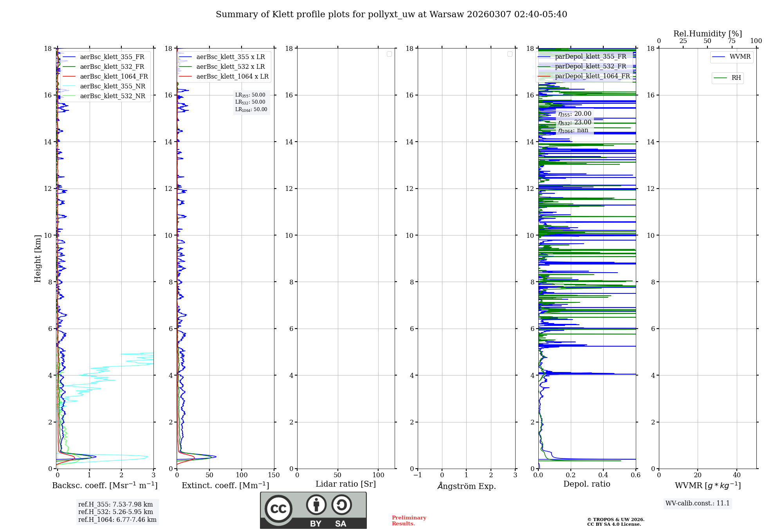783x532 pixels.
Task: Click the parDepol_klett_532_FR legend entry
Action: click(x=590, y=66)
